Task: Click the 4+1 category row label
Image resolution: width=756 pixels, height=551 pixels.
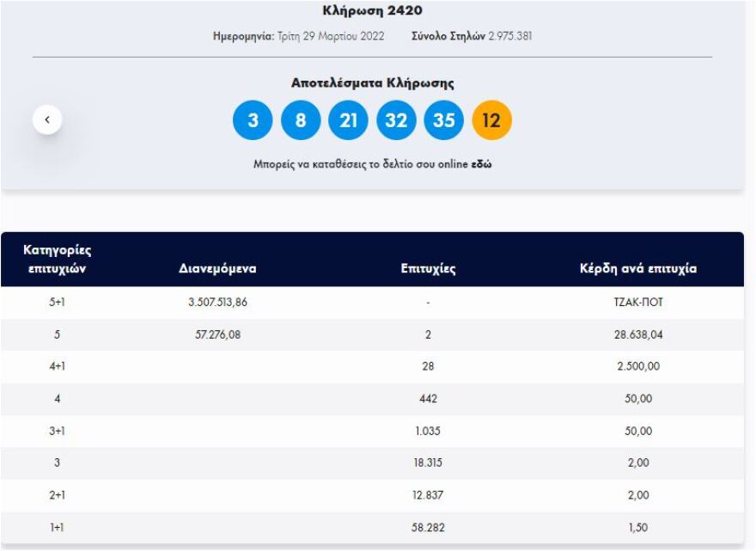Action: point(57,366)
